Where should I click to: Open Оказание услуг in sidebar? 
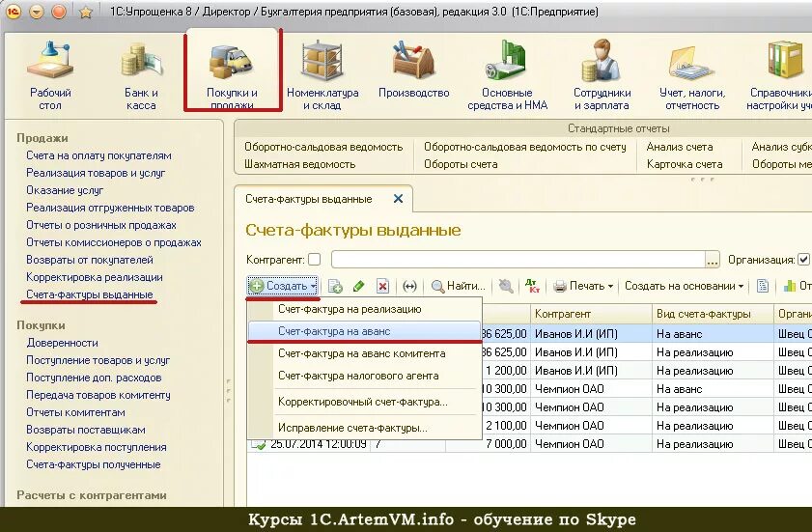tap(65, 190)
